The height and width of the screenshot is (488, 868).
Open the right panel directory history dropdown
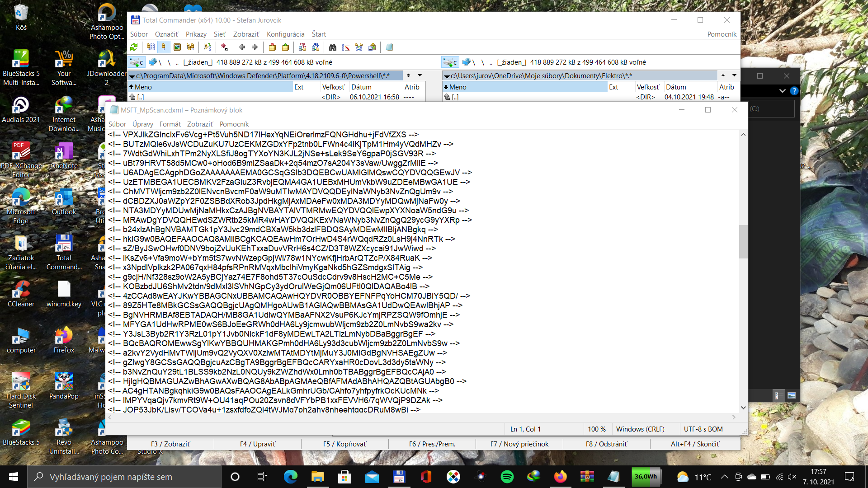(x=734, y=75)
